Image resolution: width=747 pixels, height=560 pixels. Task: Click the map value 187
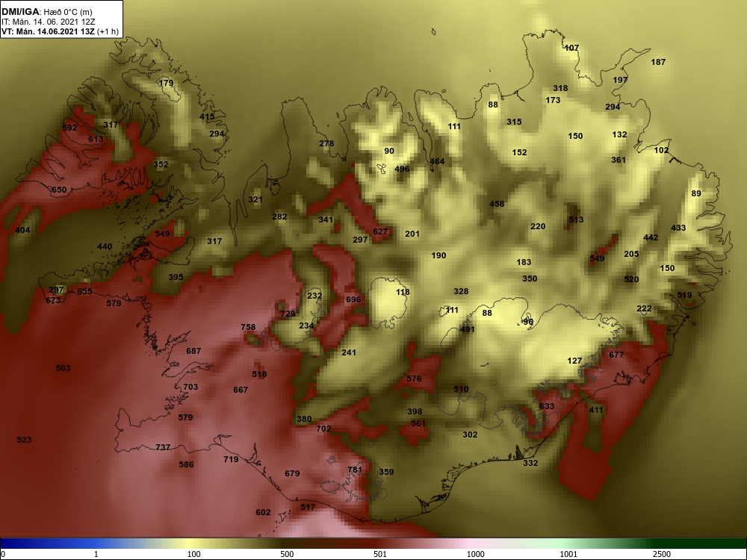click(x=658, y=62)
